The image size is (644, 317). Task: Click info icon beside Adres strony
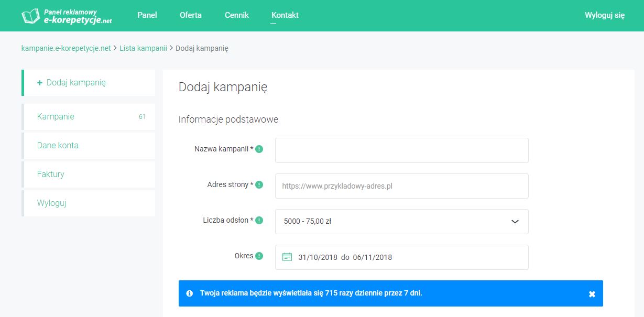pos(259,185)
